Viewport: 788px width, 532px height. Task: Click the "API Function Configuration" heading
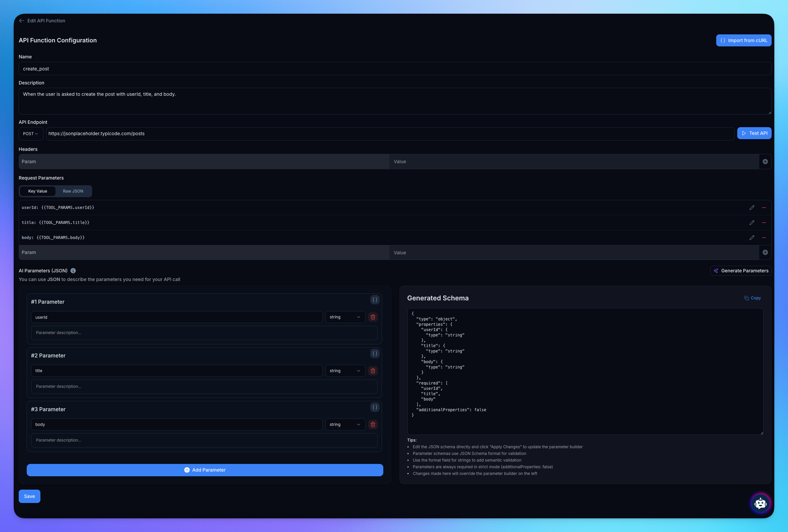click(58, 40)
